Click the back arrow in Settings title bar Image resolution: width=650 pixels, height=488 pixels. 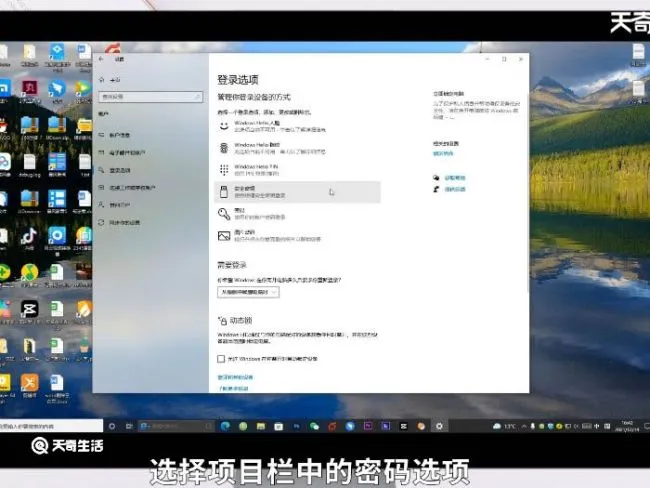(101, 59)
